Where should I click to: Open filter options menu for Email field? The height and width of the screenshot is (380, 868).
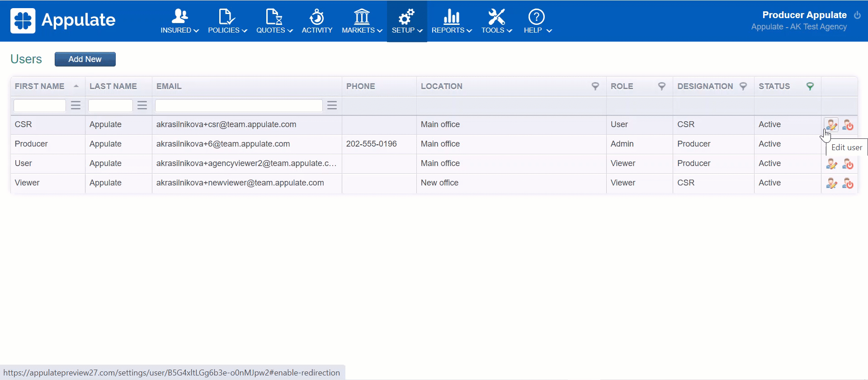(332, 105)
